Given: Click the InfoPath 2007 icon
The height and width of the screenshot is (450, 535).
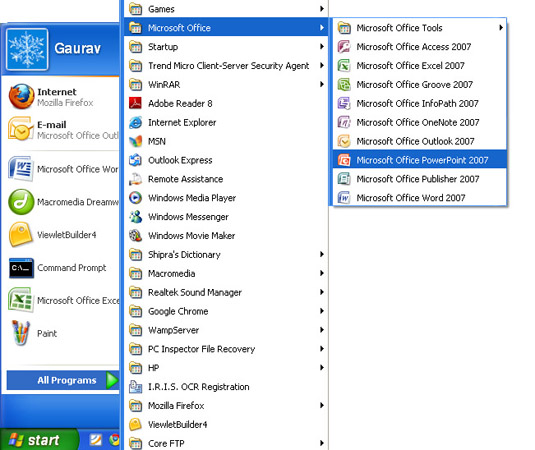Looking at the screenshot, I should [344, 103].
